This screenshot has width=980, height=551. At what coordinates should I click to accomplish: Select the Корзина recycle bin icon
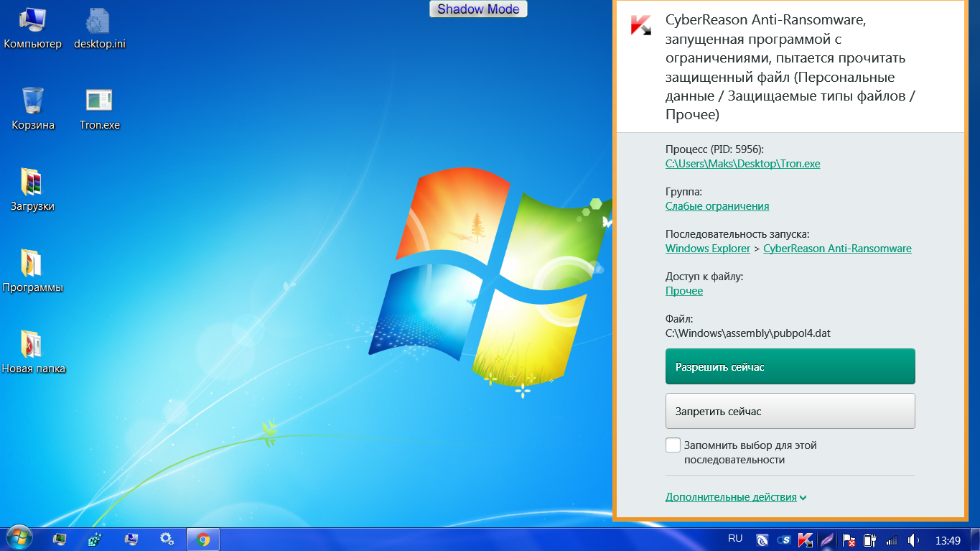[x=33, y=109]
